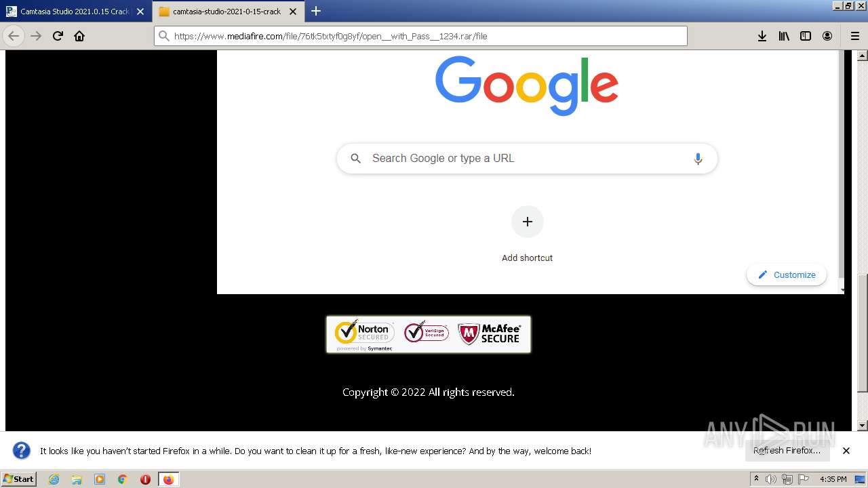This screenshot has width=868, height=488.
Task: Open the Customize button
Action: coord(787,274)
